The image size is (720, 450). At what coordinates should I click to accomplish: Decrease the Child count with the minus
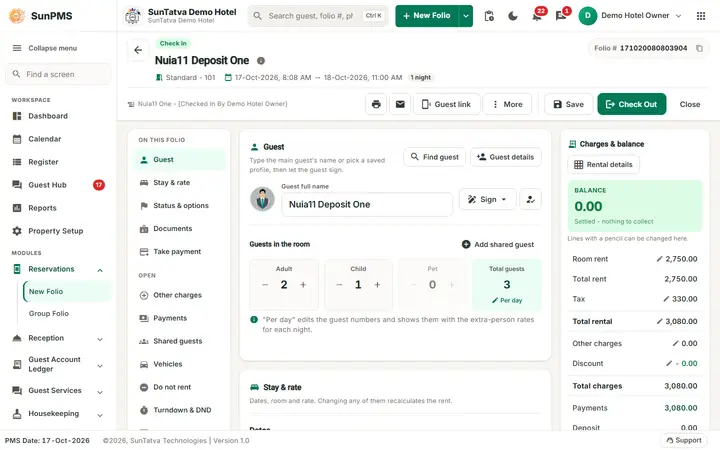[339, 285]
